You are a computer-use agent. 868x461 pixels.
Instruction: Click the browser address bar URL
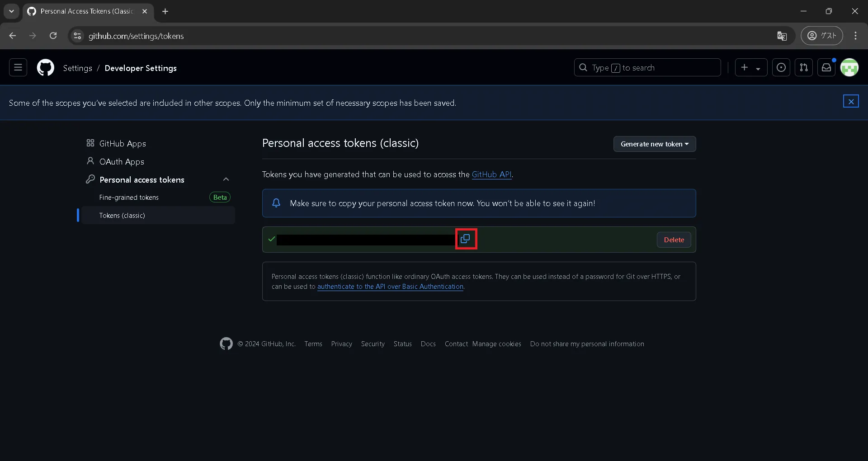136,36
